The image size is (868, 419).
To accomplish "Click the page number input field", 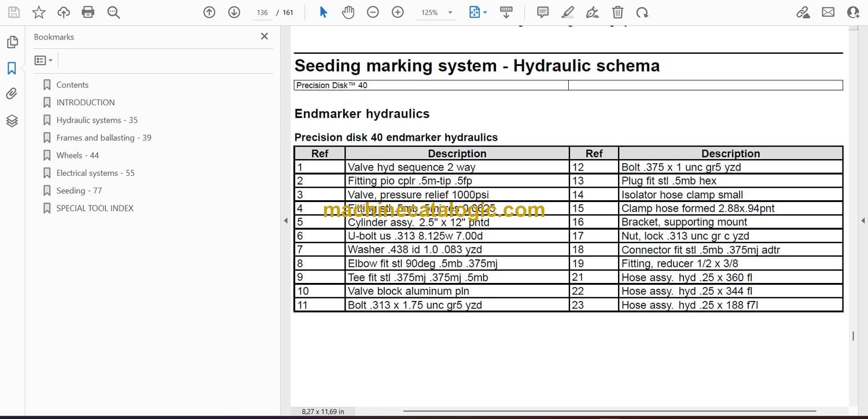I will pyautogui.click(x=262, y=13).
